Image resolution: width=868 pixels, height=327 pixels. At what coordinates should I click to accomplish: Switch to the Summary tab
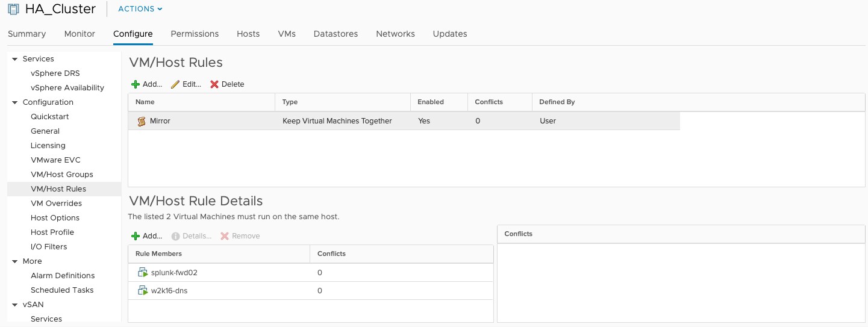pos(27,34)
